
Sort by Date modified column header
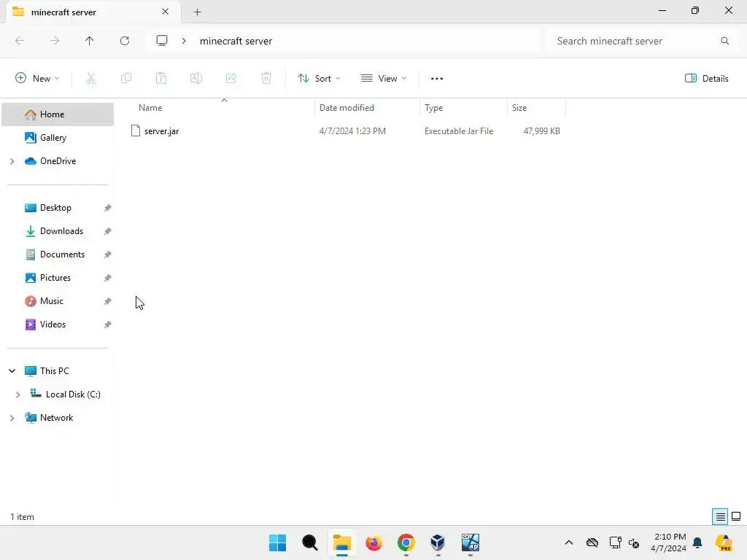(x=368, y=108)
